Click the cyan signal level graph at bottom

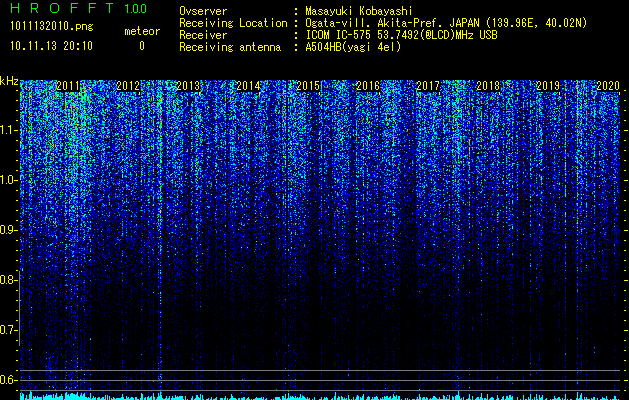point(320,396)
